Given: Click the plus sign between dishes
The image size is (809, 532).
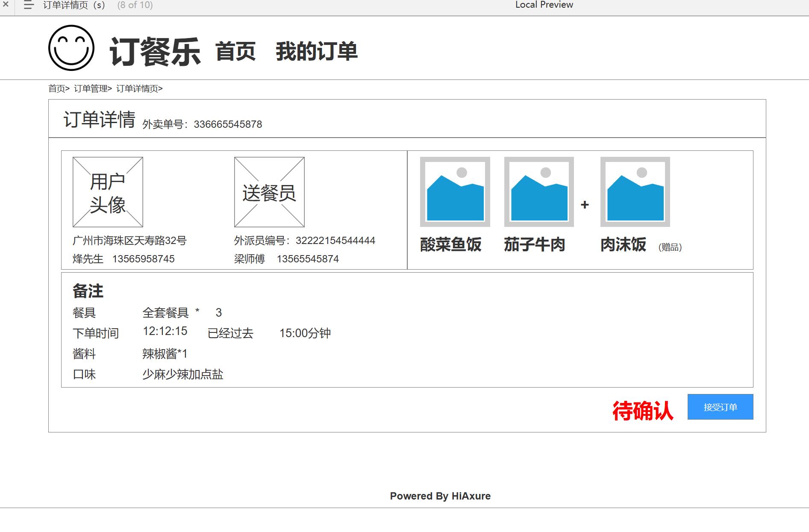Looking at the screenshot, I should pyautogui.click(x=585, y=205).
